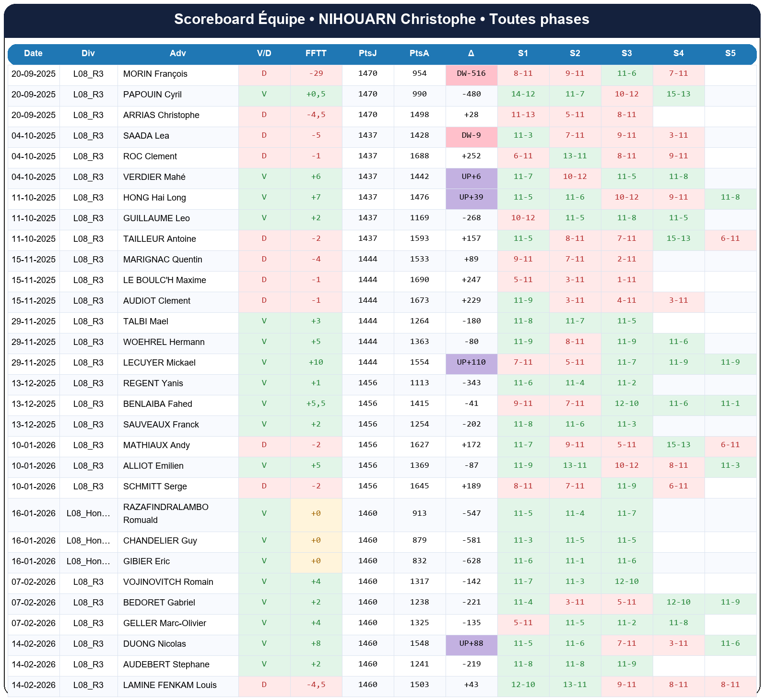The image size is (764, 700).
Task: Click the scoreboard title header banner
Action: click(x=382, y=19)
